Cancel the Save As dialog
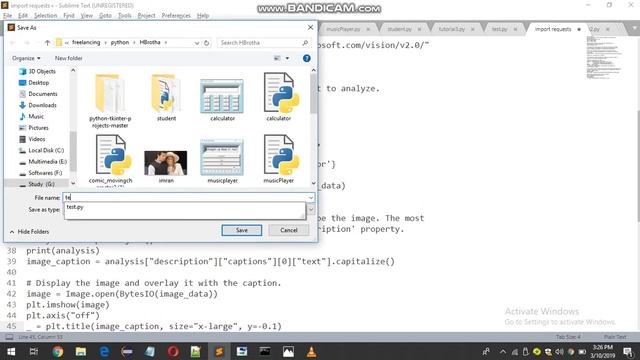640x360 pixels. click(x=289, y=230)
